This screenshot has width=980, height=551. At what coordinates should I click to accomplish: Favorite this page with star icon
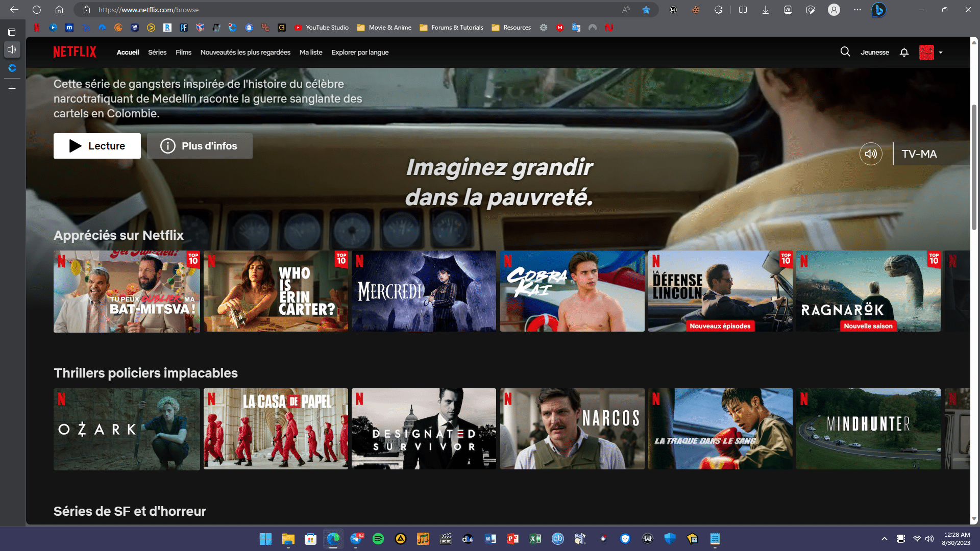(646, 10)
